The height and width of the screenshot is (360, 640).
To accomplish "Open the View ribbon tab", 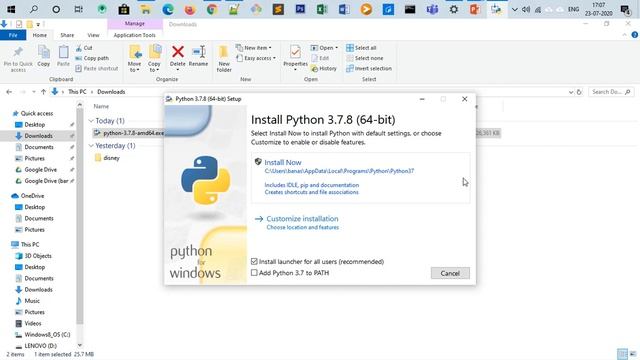I will click(x=93, y=35).
